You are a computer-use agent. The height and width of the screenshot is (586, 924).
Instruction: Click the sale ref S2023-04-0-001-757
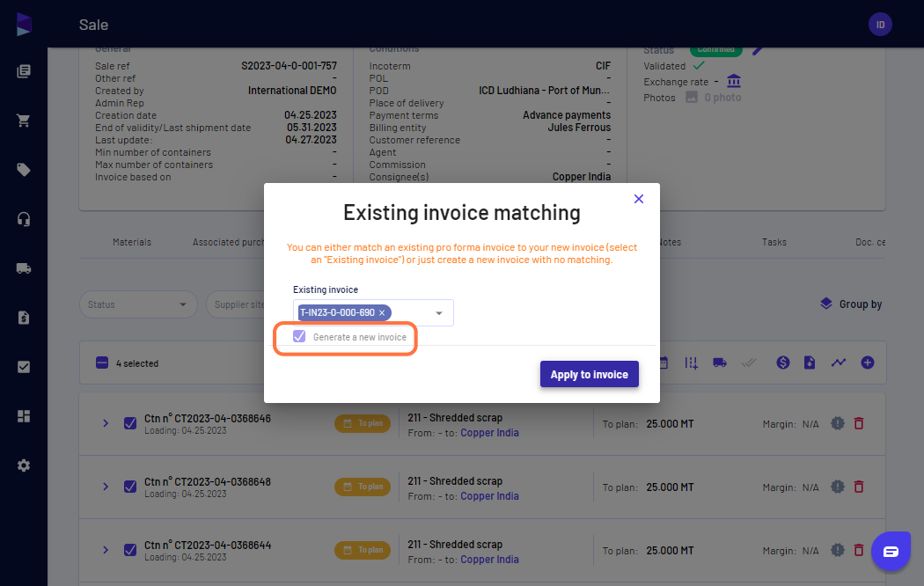point(289,66)
